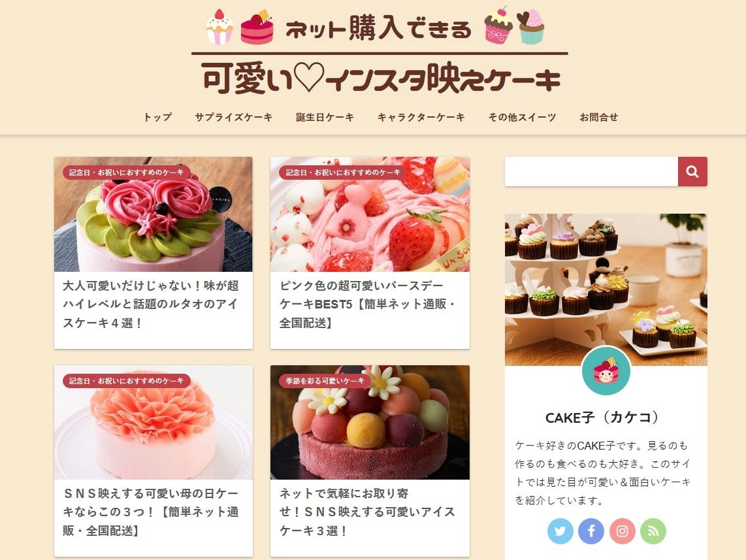Open the ピンク色バースデーケーキBEST5 article title
Image resolution: width=746 pixels, height=560 pixels.
(x=367, y=304)
